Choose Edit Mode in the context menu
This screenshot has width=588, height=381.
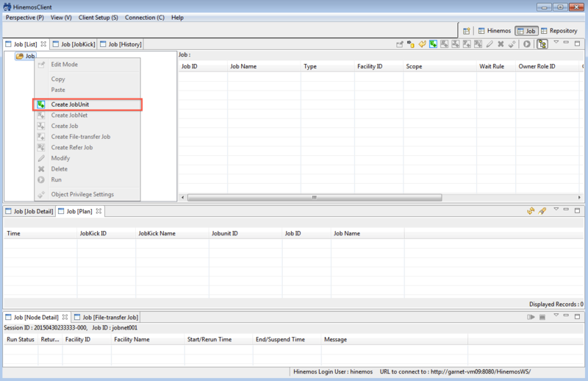click(x=87, y=65)
